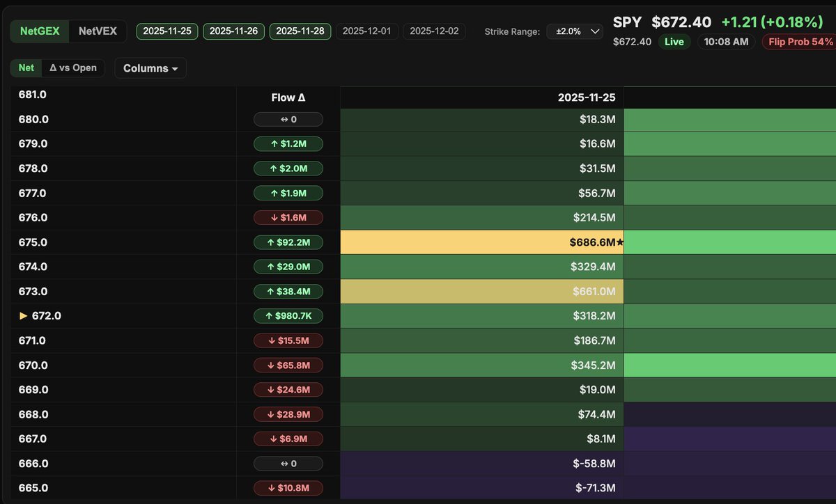Toggle the 2025-11-25 expiry date chip
836x504 pixels.
tap(167, 31)
